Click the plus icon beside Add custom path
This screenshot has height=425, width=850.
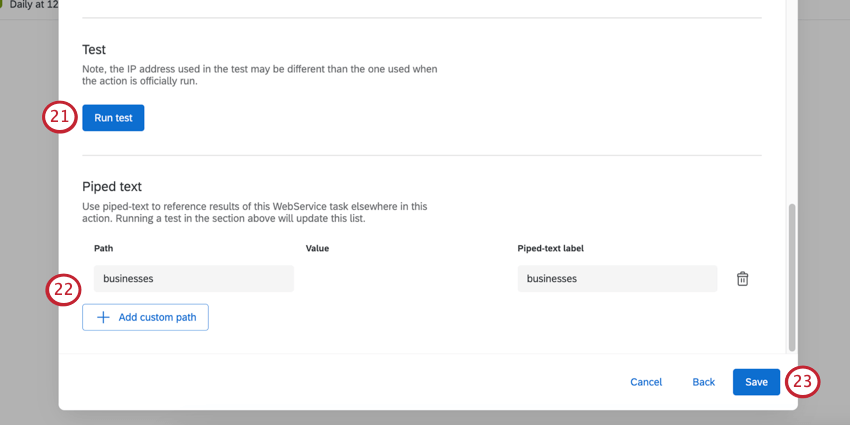coord(103,317)
